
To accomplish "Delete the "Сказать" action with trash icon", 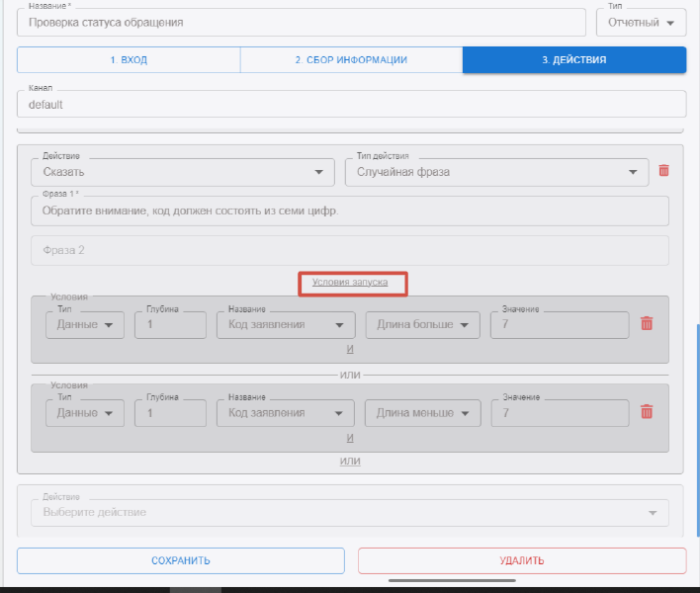I will [x=663, y=171].
